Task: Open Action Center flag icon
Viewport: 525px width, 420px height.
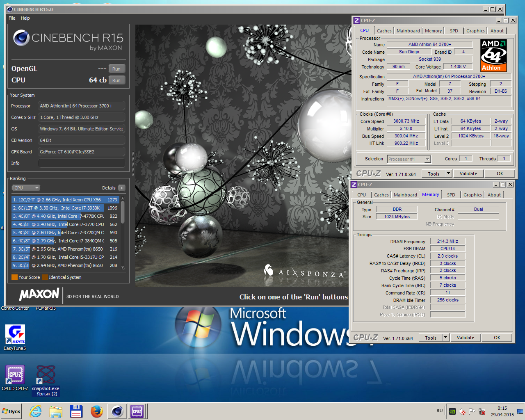Action: tap(472, 411)
